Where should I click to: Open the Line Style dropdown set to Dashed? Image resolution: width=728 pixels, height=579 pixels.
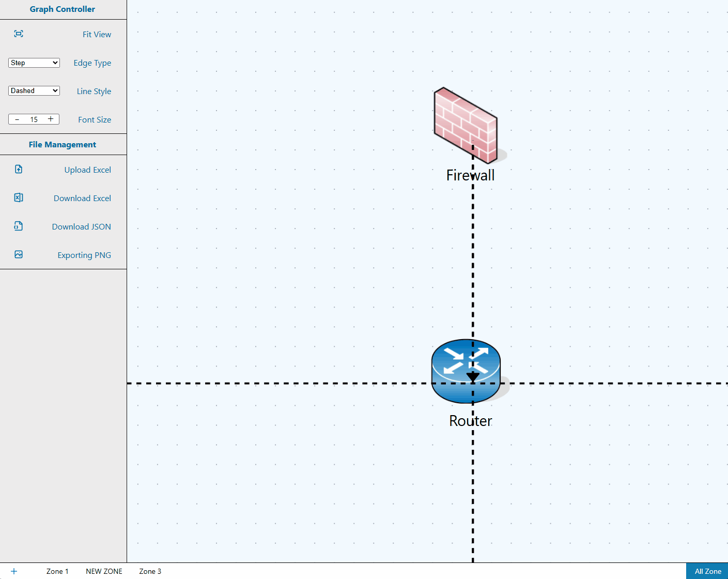(x=34, y=91)
